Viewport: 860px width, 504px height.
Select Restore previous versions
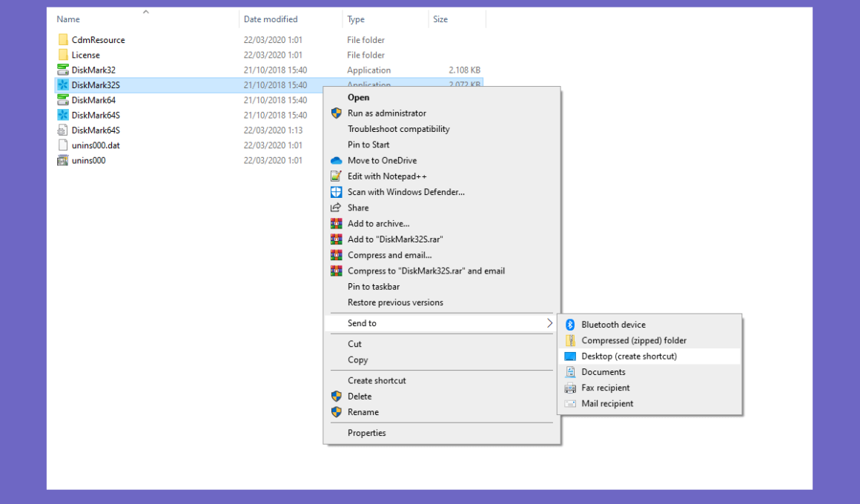395,302
